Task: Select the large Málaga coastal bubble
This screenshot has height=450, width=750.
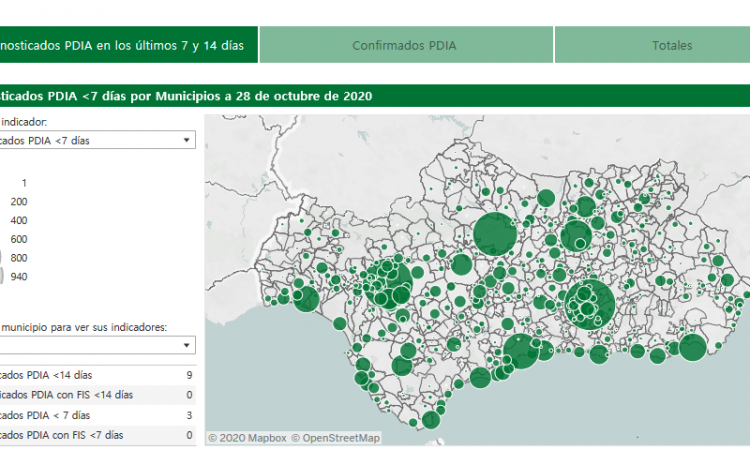Action: click(521, 352)
